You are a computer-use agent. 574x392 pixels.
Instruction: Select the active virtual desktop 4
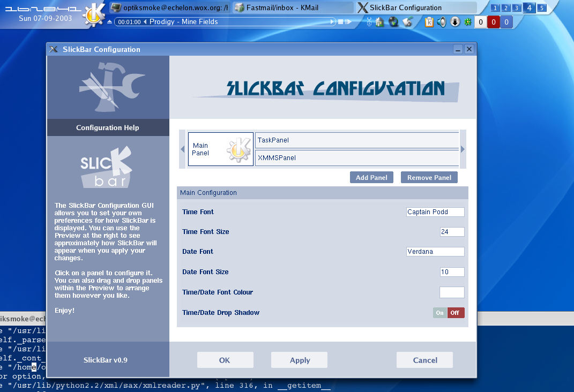tap(529, 7)
